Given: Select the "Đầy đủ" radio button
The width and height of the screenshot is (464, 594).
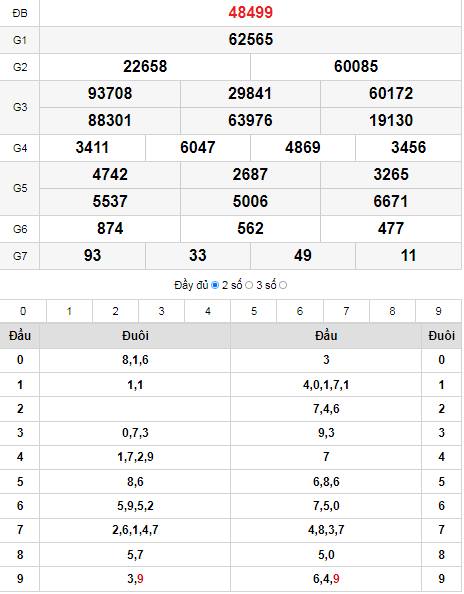Looking at the screenshot, I should pos(215,285).
